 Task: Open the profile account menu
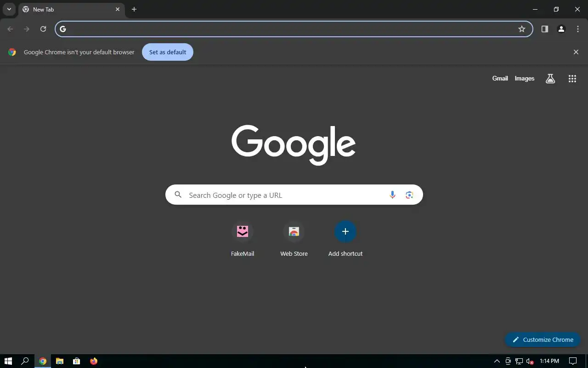[x=561, y=29]
